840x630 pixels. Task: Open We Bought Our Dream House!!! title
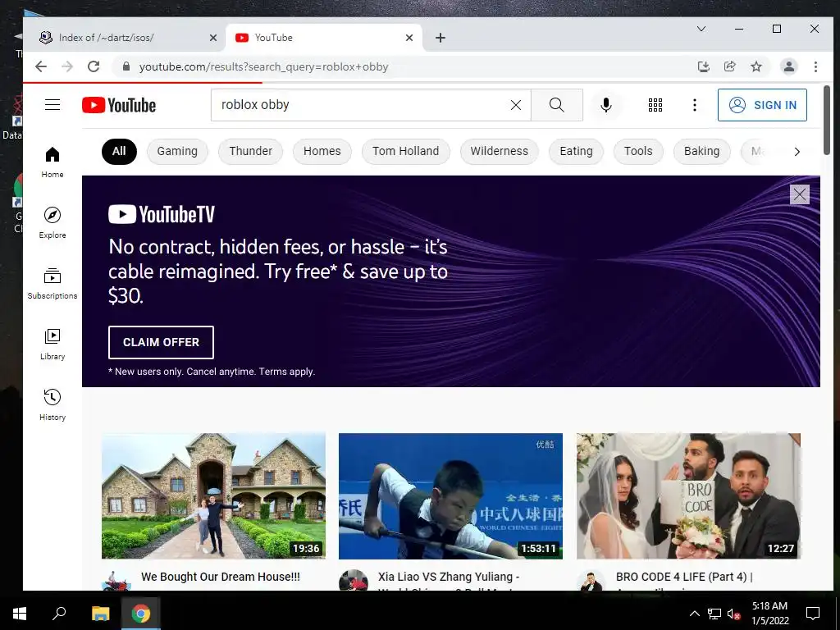(x=220, y=577)
